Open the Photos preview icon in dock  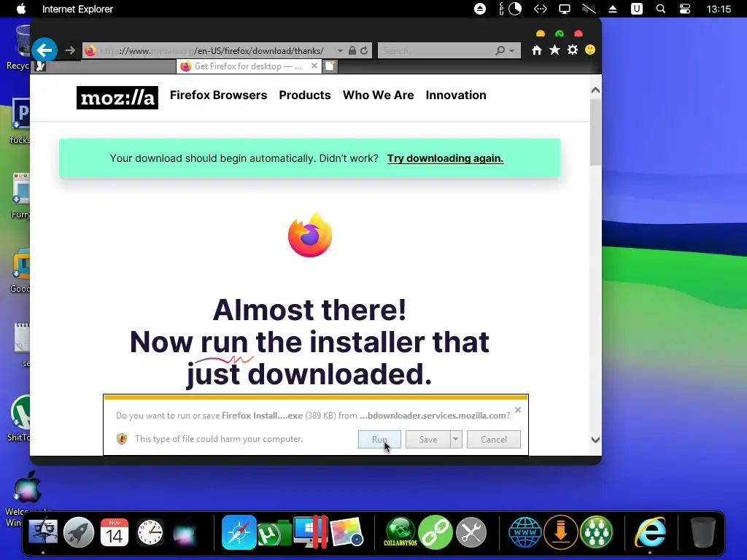[347, 532]
